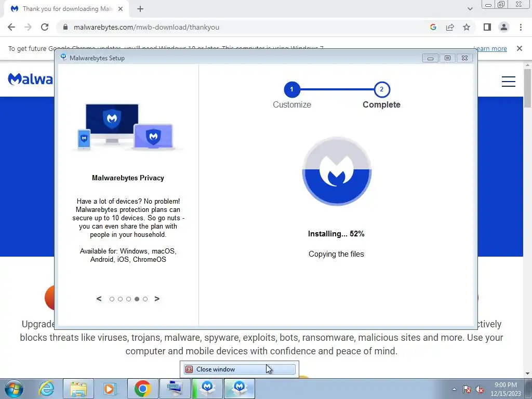Open the Google icon in address bar
The image size is (532, 399).
(x=433, y=27)
